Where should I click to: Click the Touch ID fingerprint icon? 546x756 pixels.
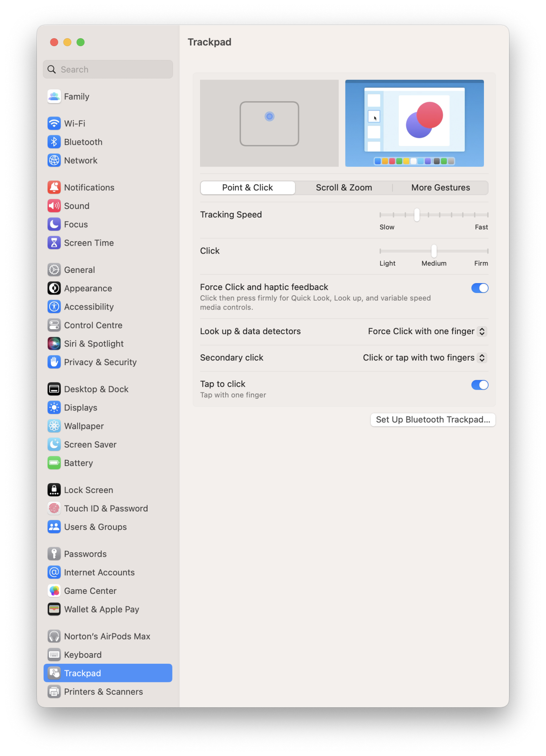click(x=54, y=508)
